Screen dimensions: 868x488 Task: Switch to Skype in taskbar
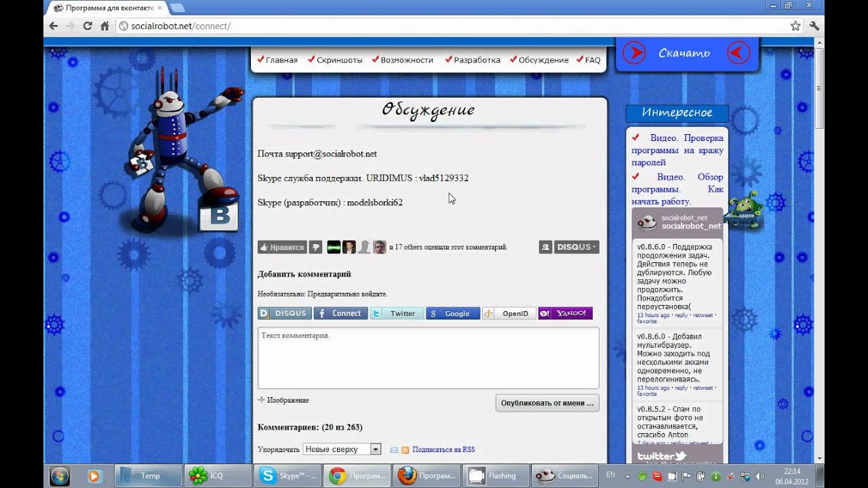287,476
